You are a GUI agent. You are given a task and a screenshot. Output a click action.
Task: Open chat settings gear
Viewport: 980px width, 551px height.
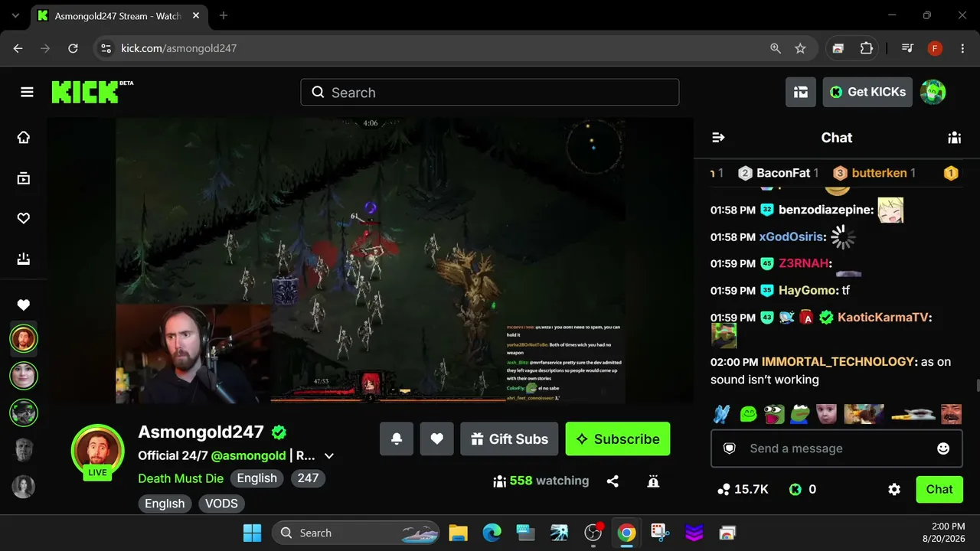click(894, 489)
